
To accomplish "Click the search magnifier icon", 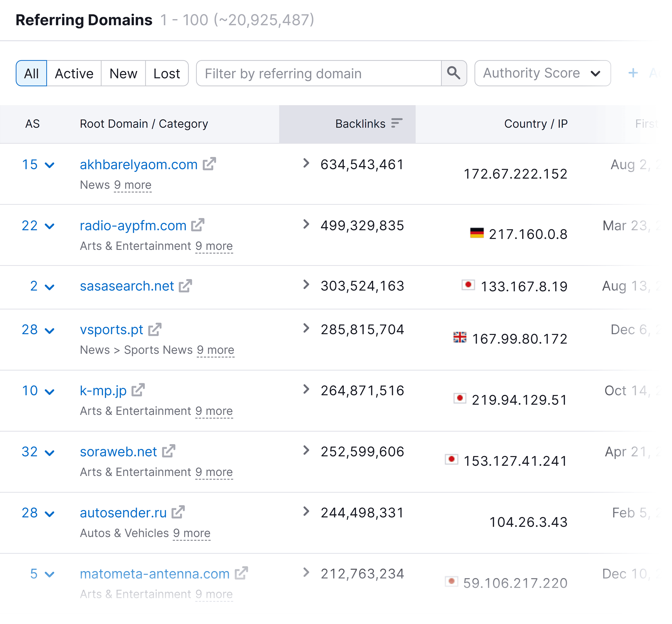I will tap(454, 73).
